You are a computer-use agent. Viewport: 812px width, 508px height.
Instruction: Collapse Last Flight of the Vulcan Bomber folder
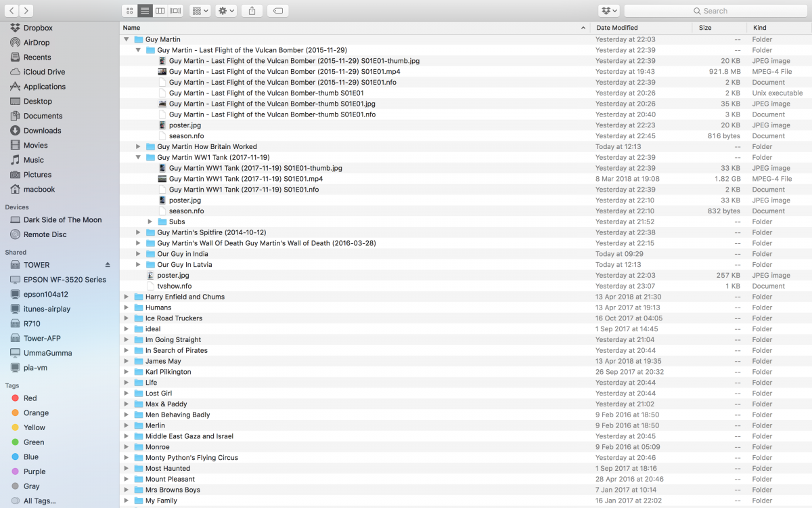click(138, 50)
